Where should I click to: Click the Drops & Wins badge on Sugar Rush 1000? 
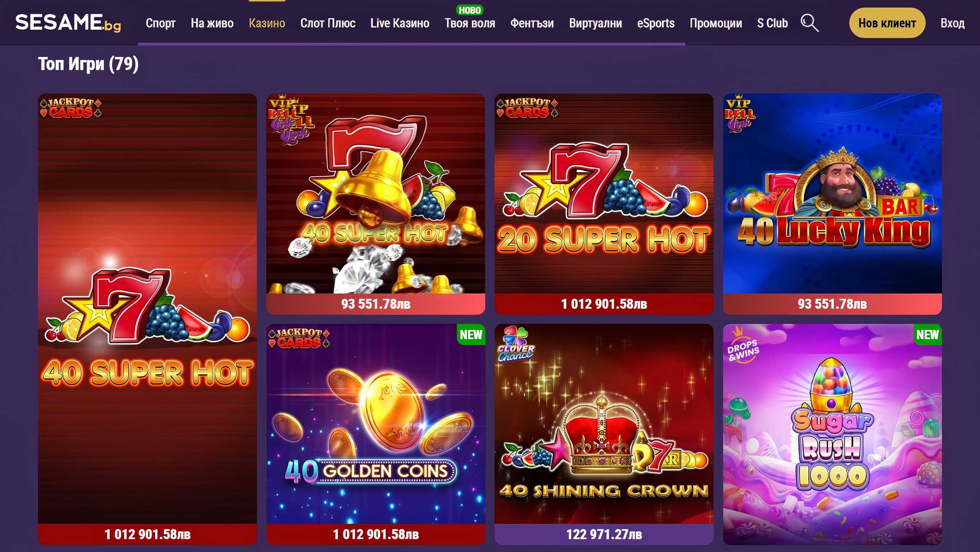(x=743, y=344)
